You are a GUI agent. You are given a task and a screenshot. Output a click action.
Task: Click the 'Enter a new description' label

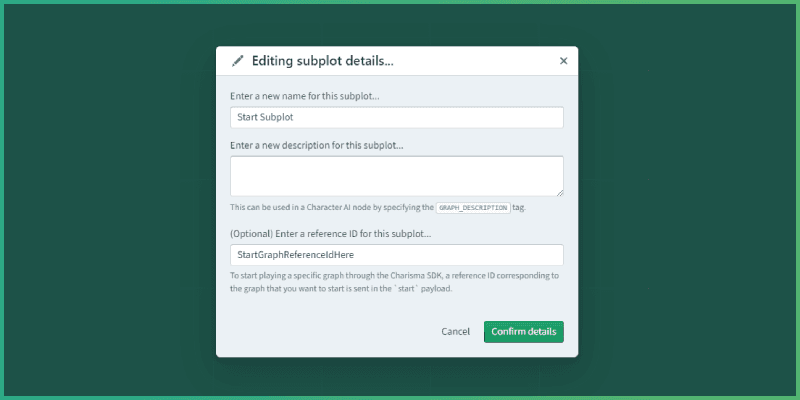(316, 145)
